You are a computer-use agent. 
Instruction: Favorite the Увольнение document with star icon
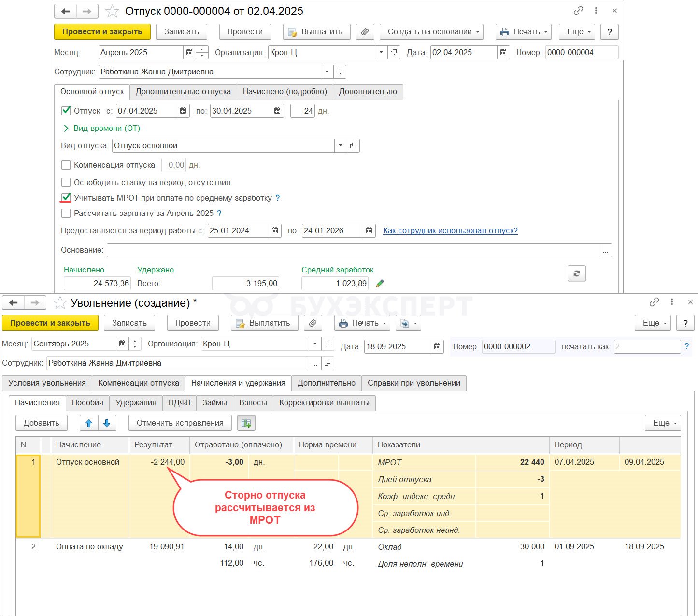click(x=60, y=303)
